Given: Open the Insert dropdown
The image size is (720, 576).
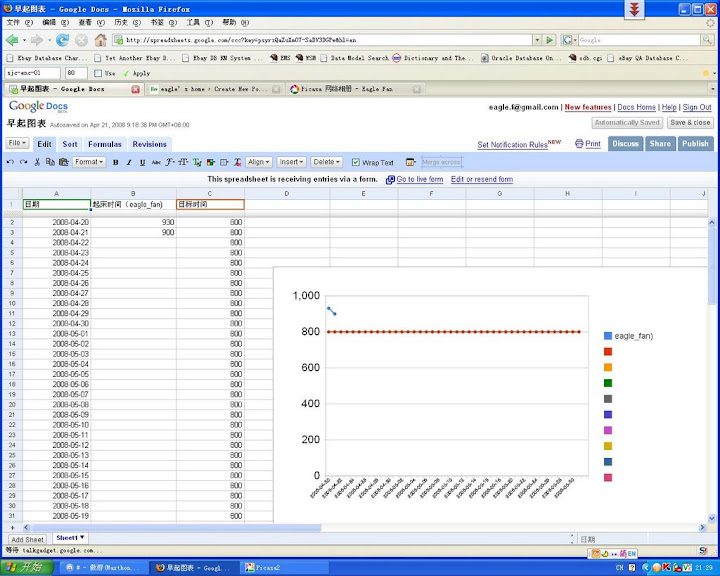Looking at the screenshot, I should 292,162.
